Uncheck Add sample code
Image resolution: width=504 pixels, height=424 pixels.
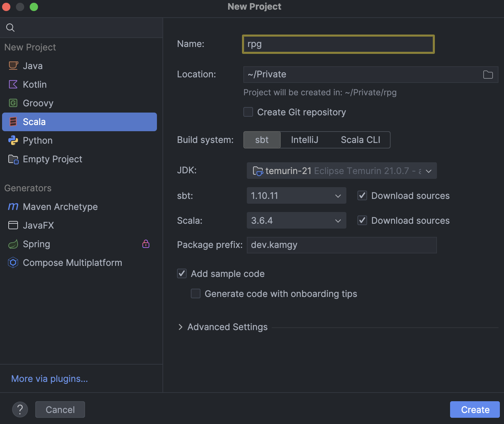point(182,273)
